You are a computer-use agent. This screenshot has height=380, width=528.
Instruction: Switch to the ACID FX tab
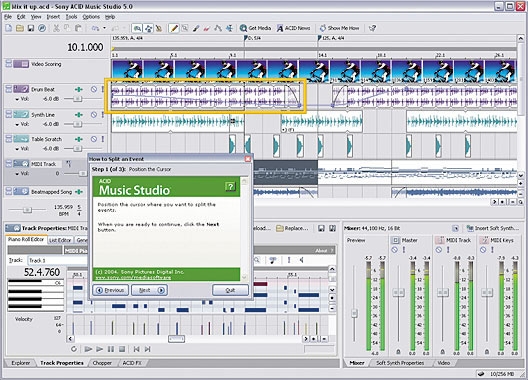(132, 363)
